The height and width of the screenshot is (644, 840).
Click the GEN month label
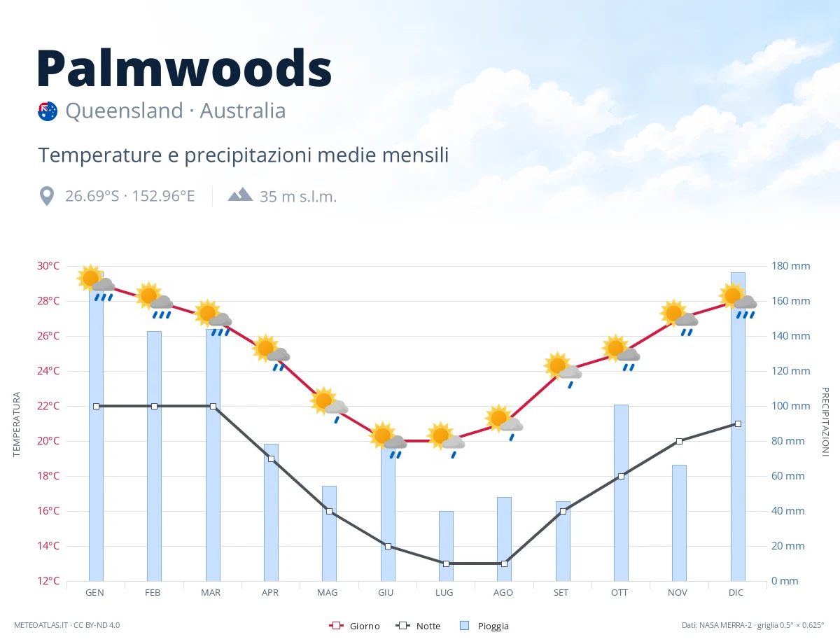click(95, 592)
